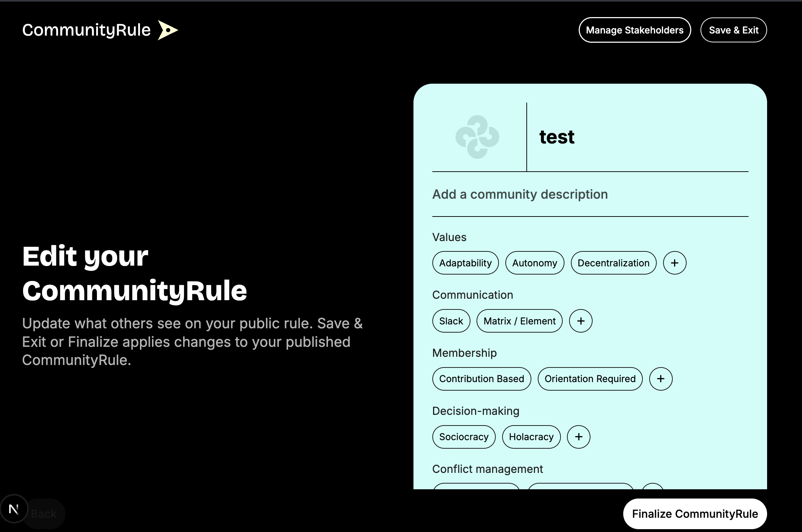The image size is (802, 532).
Task: Select the Decentralization value chip
Action: (x=613, y=263)
